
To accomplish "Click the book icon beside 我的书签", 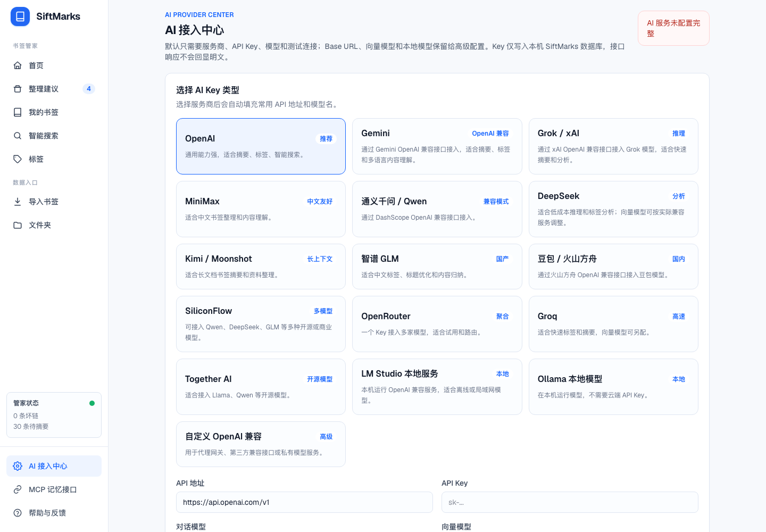I will point(18,112).
